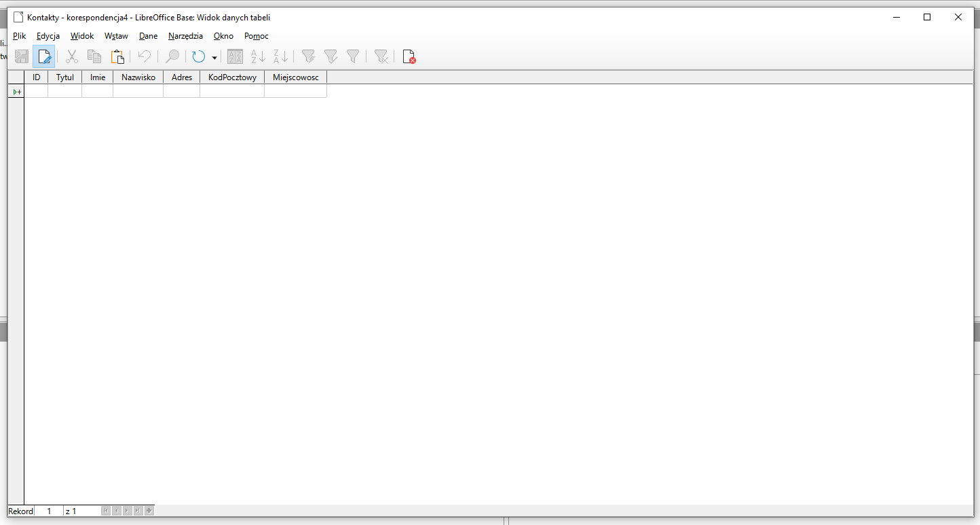Select the ID column header
This screenshot has width=980, height=525.
[37, 77]
